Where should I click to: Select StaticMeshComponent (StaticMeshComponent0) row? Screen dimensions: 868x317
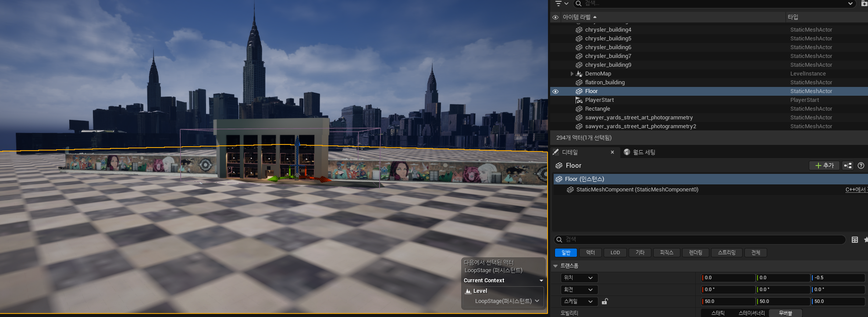tap(710, 190)
